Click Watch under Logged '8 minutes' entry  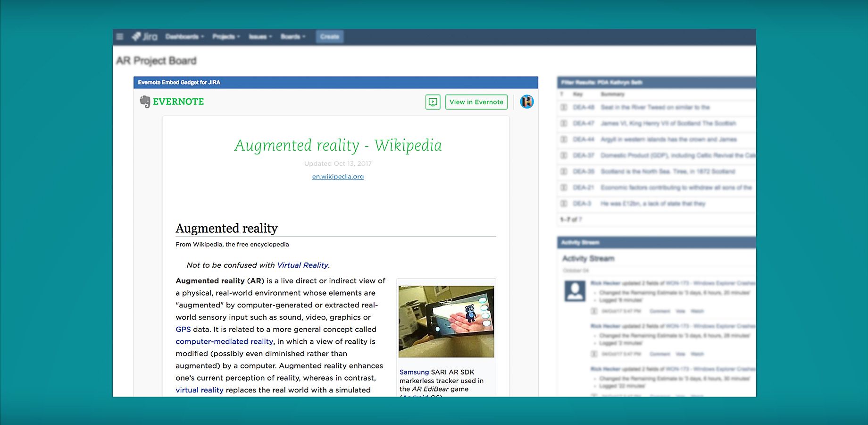(x=697, y=311)
